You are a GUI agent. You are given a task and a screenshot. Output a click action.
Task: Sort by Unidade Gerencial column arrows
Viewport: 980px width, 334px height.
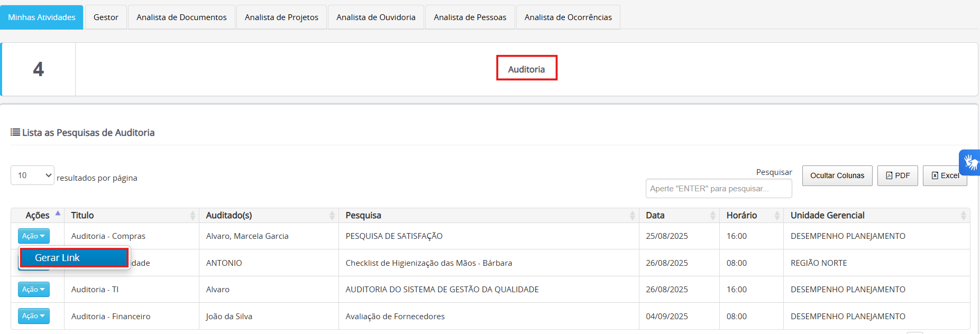tap(963, 216)
